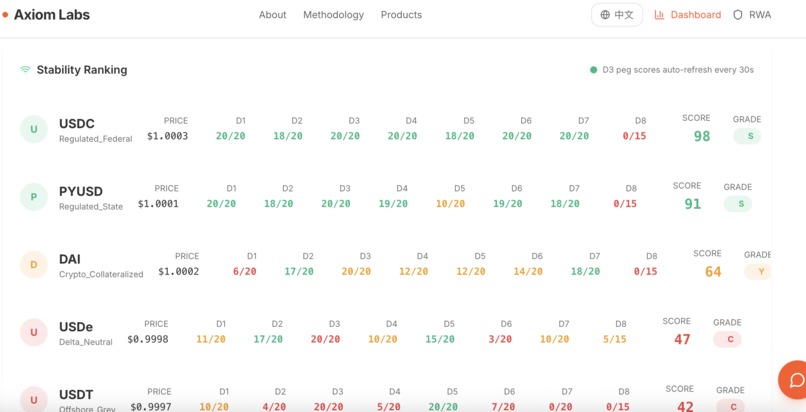Click the Delta_Neutral label
Screen dimensions: 806x412
[86, 342]
